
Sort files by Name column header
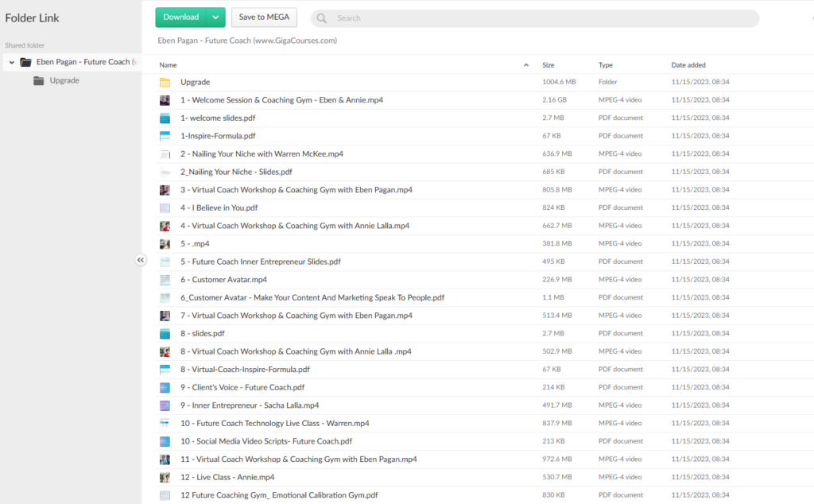[x=168, y=65]
